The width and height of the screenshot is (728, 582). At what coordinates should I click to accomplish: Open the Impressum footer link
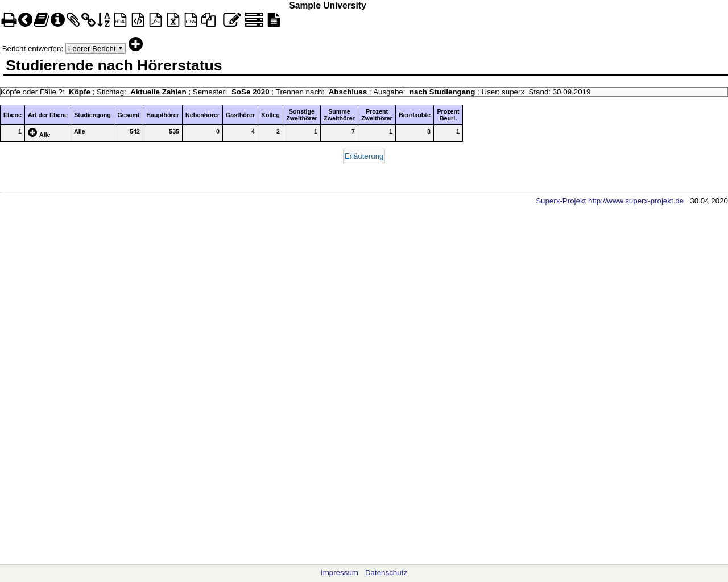(x=339, y=573)
